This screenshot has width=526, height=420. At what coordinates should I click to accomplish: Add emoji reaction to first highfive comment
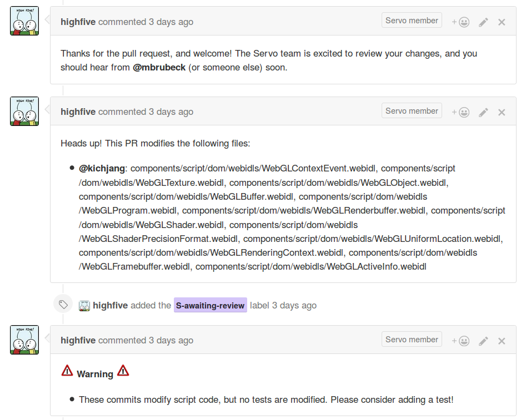click(x=460, y=22)
